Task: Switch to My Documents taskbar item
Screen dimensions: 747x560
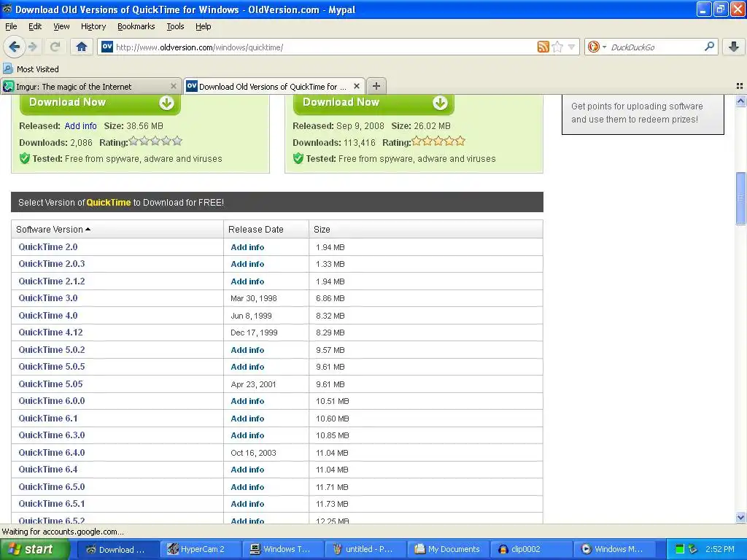Action: click(448, 549)
